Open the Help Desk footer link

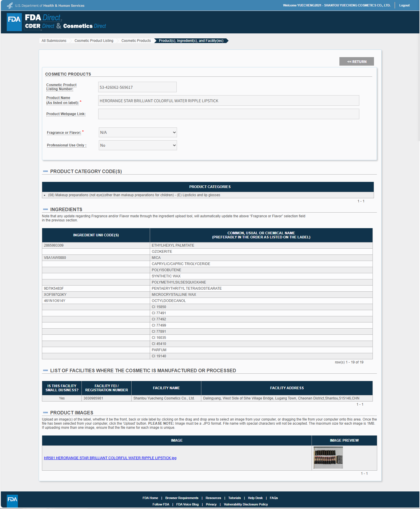(255, 498)
